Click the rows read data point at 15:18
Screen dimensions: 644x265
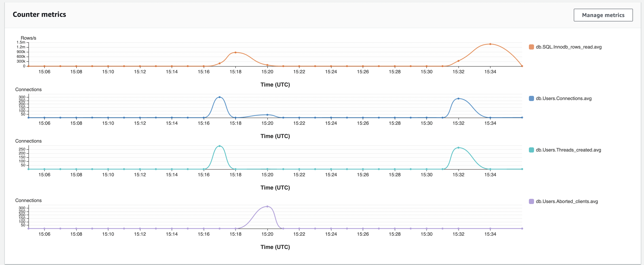(235, 52)
